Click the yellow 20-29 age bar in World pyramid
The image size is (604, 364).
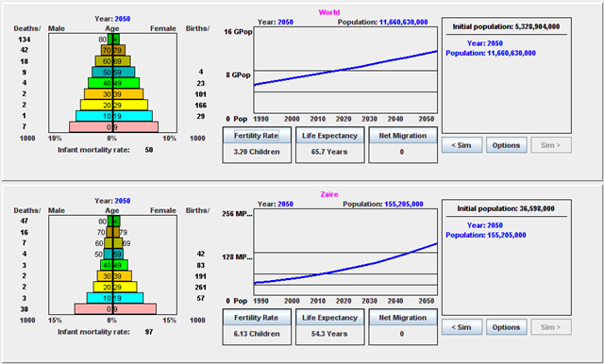click(114, 105)
